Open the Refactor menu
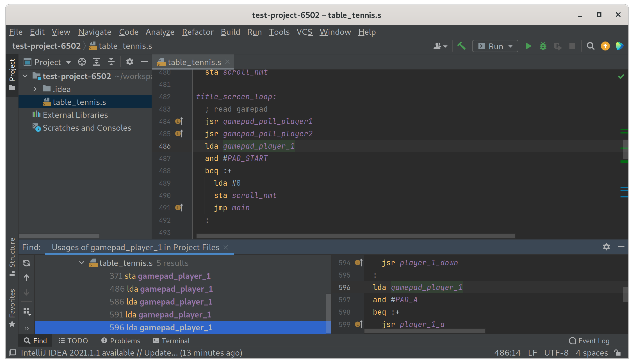 (198, 32)
